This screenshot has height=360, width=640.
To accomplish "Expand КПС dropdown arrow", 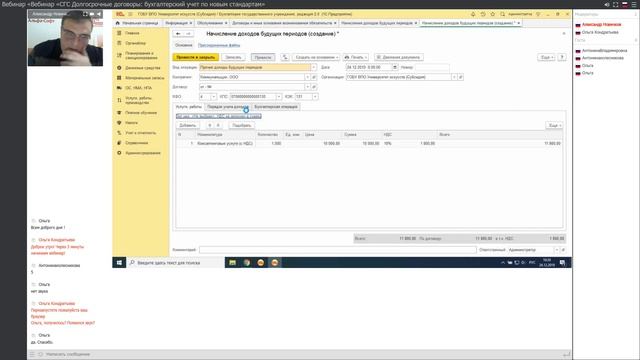I will tap(279, 97).
